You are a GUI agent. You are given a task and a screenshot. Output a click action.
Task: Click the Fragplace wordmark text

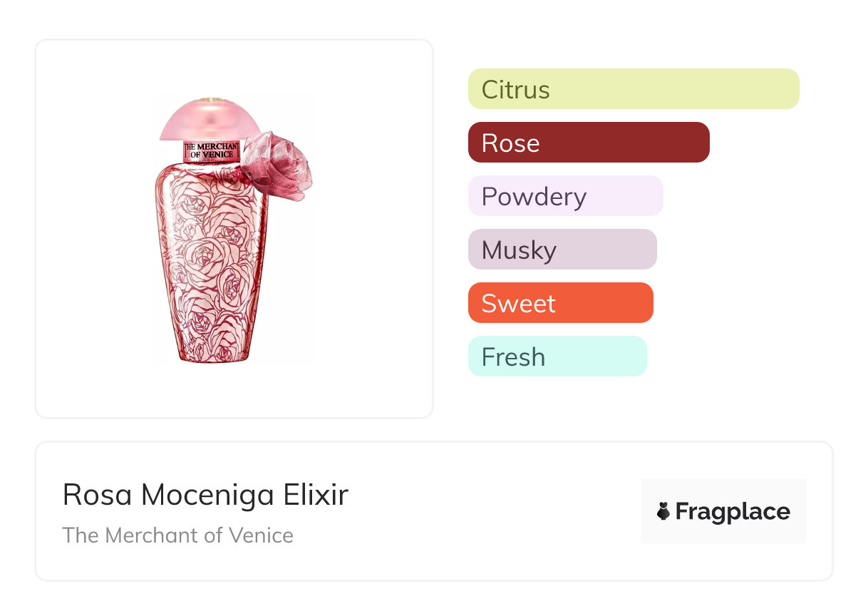(733, 511)
